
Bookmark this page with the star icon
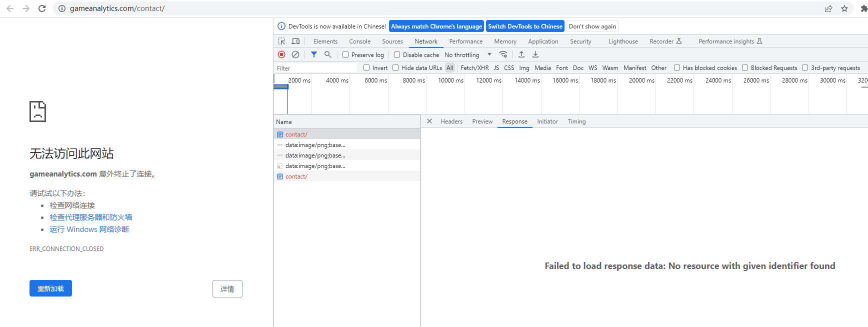[x=844, y=8]
